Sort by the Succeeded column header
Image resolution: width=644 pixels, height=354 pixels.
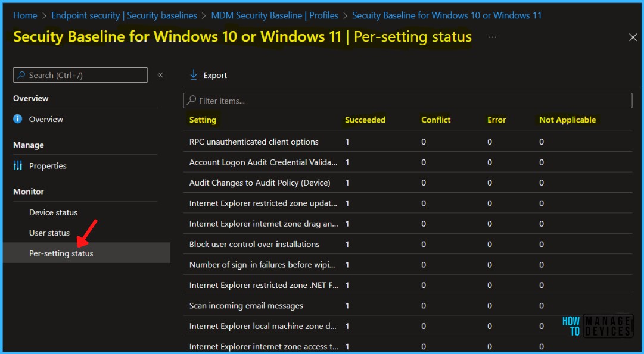pyautogui.click(x=365, y=120)
